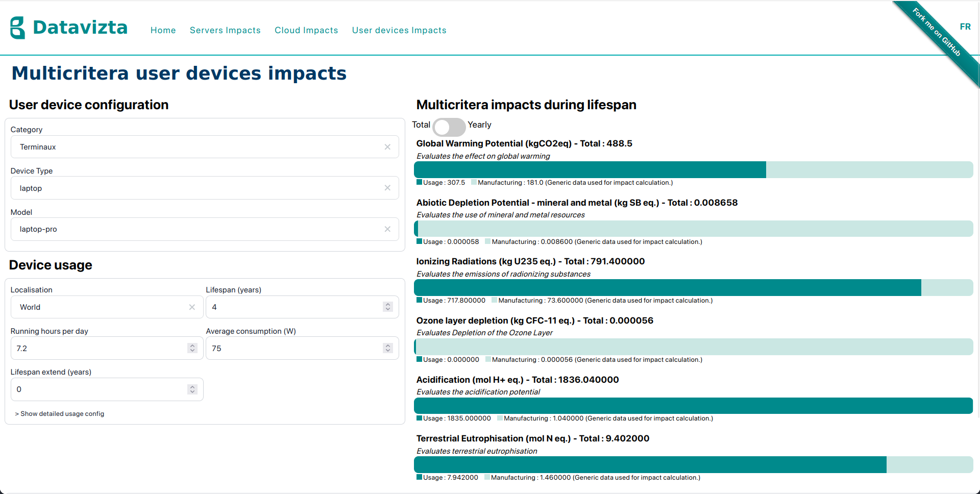Expand Show detailed usage config
Image resolution: width=980 pixels, height=494 pixels.
60,414
